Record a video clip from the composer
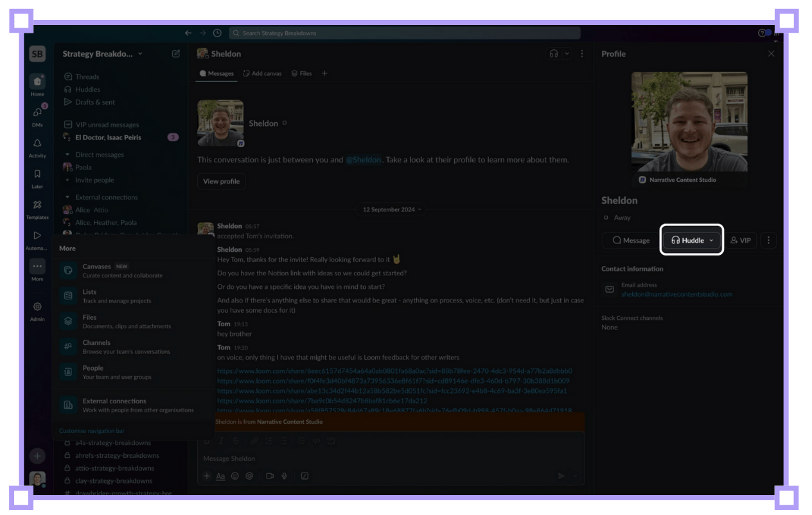Viewport: 812px width, 515px height. point(270,476)
